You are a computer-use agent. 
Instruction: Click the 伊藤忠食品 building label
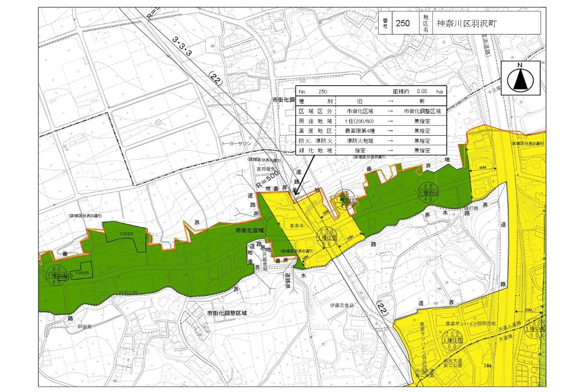pos(342,305)
